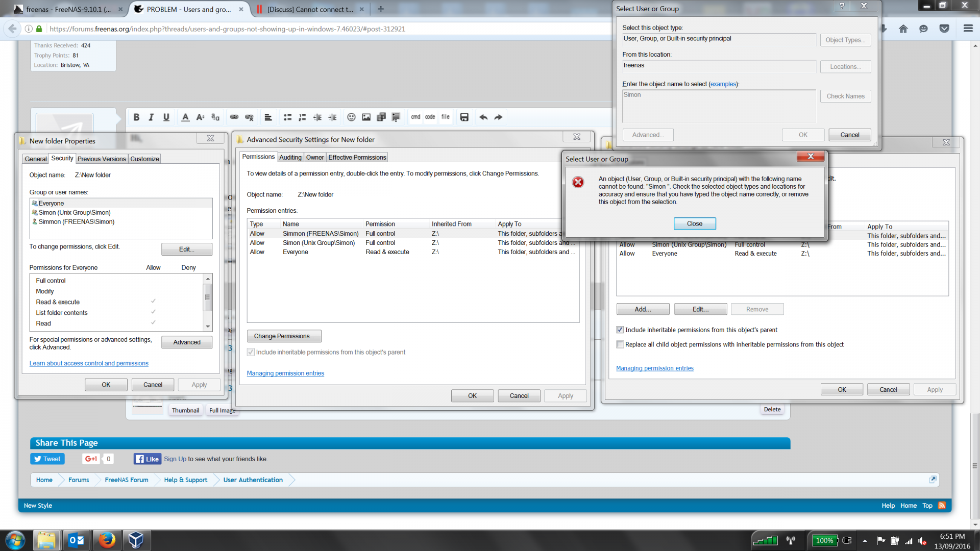The width and height of the screenshot is (980, 551).
Task: Open the text color picker
Action: pos(185,117)
